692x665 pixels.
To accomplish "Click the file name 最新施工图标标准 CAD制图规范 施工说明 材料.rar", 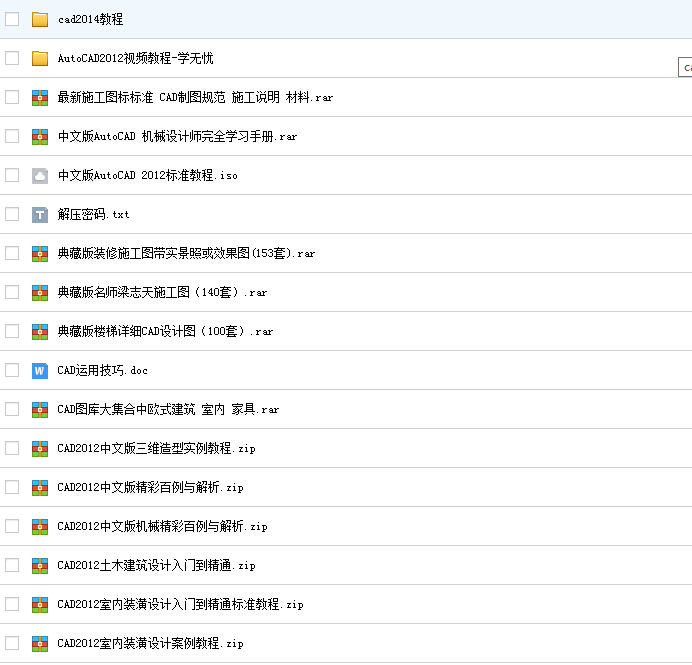I will pos(195,97).
